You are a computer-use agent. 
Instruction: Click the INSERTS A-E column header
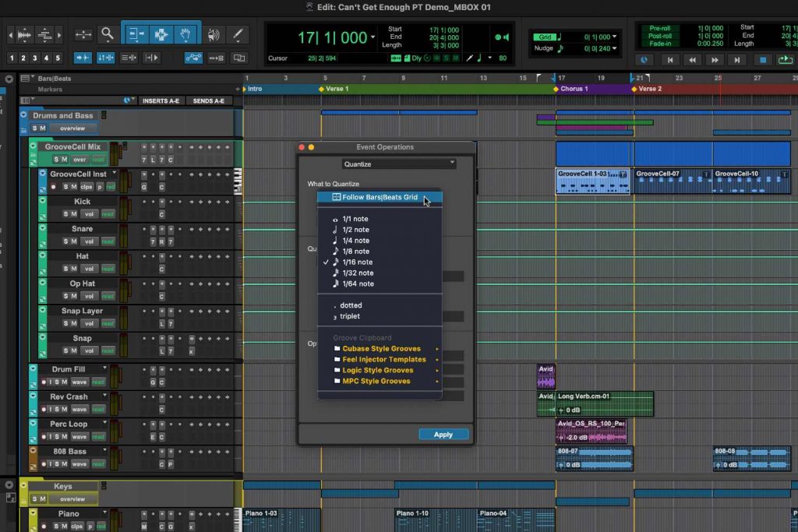pyautogui.click(x=161, y=100)
